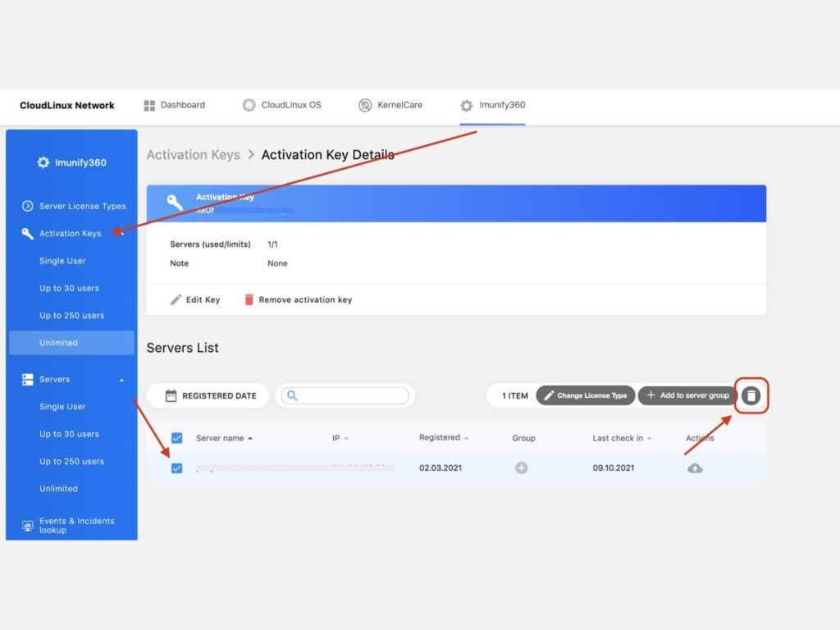Open the Registered Date filter

208,395
